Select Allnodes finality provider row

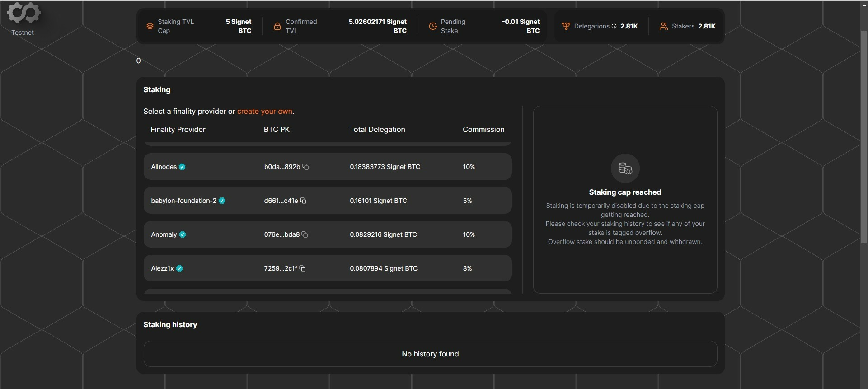tap(328, 167)
